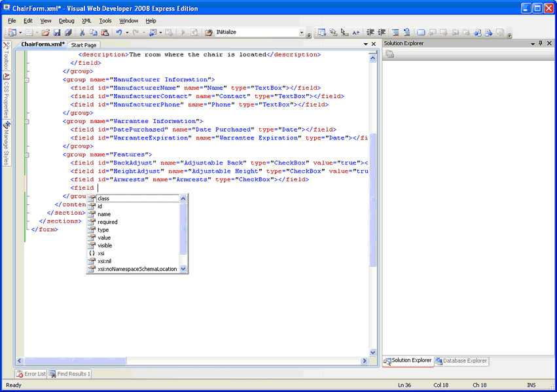Viewport: 557px width, 392px height.
Task: Close the ChairForm.xml document with X
Action: pos(374,44)
